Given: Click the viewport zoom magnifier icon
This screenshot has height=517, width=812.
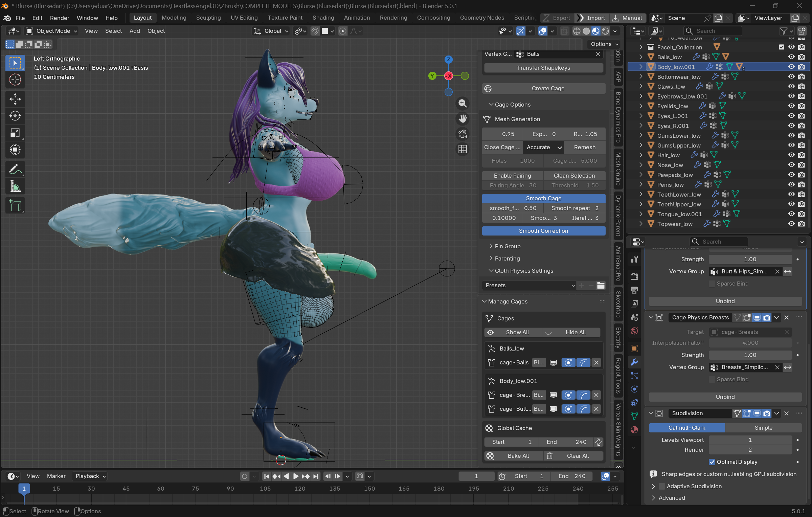Looking at the screenshot, I should tap(463, 104).
